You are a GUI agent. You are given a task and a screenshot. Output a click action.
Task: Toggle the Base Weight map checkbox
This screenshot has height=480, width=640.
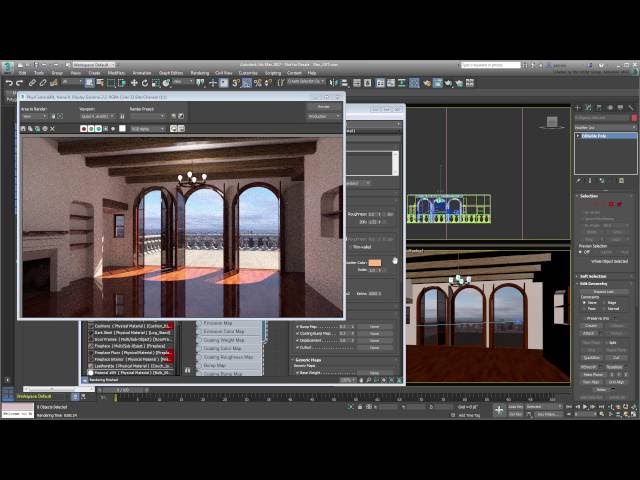click(x=297, y=373)
